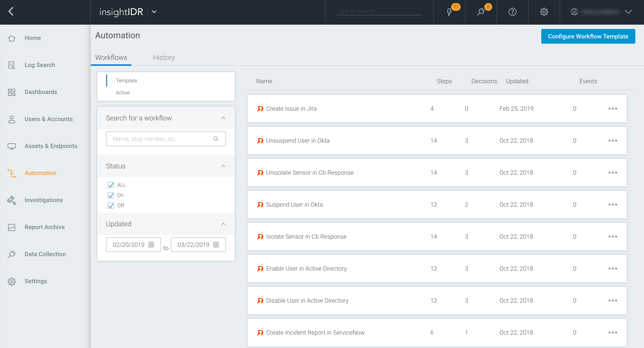Select the Active filter option
The height and width of the screenshot is (348, 644).
coord(123,93)
